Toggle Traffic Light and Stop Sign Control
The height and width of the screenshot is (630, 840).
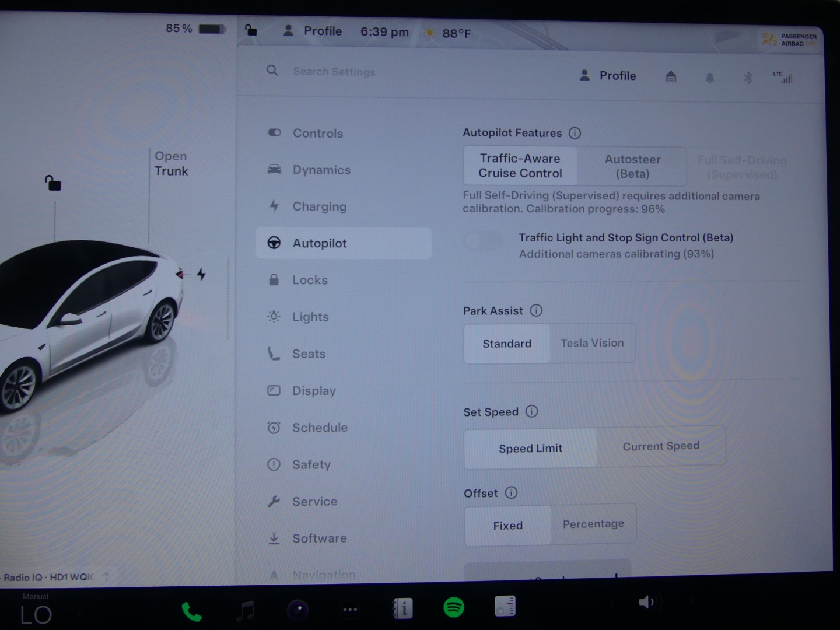pos(483,240)
